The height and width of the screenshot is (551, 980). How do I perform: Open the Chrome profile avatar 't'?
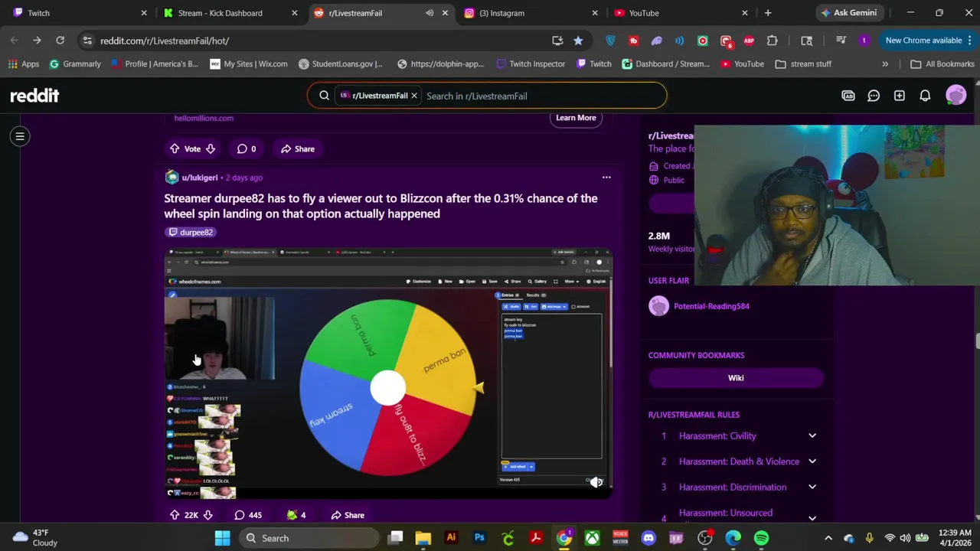(864, 41)
